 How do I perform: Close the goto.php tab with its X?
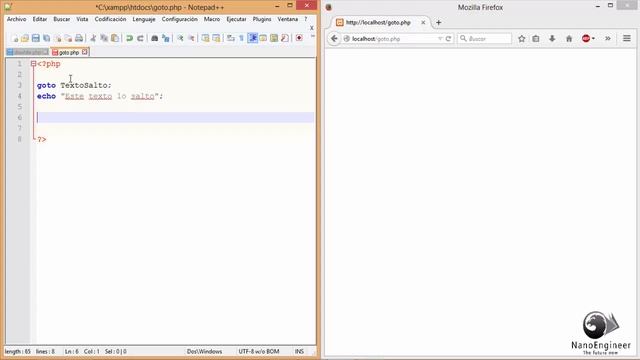pos(84,52)
